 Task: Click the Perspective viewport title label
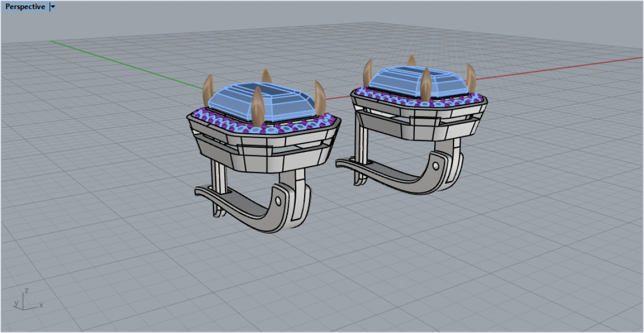coord(25,7)
